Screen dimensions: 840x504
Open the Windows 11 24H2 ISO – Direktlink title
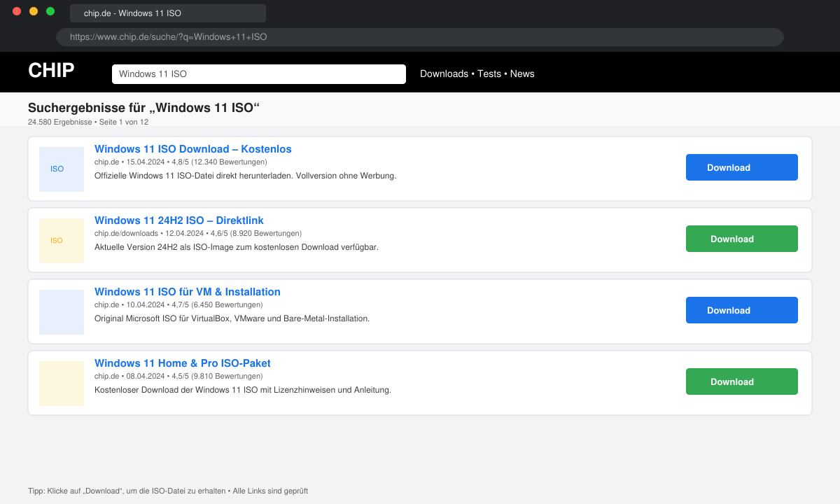point(179,220)
